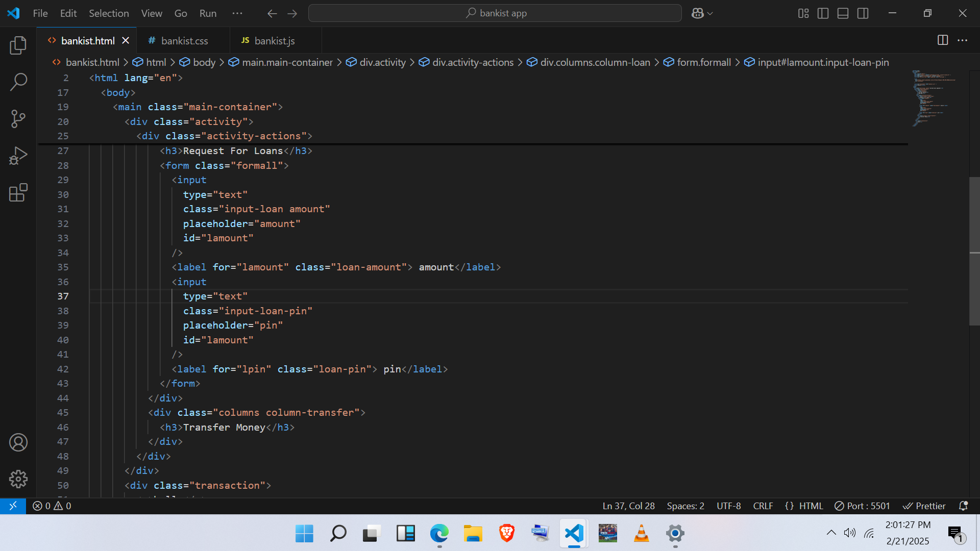Click the editor vertical scrollbar thumb
Image resolution: width=980 pixels, height=551 pixels.
[x=974, y=251]
